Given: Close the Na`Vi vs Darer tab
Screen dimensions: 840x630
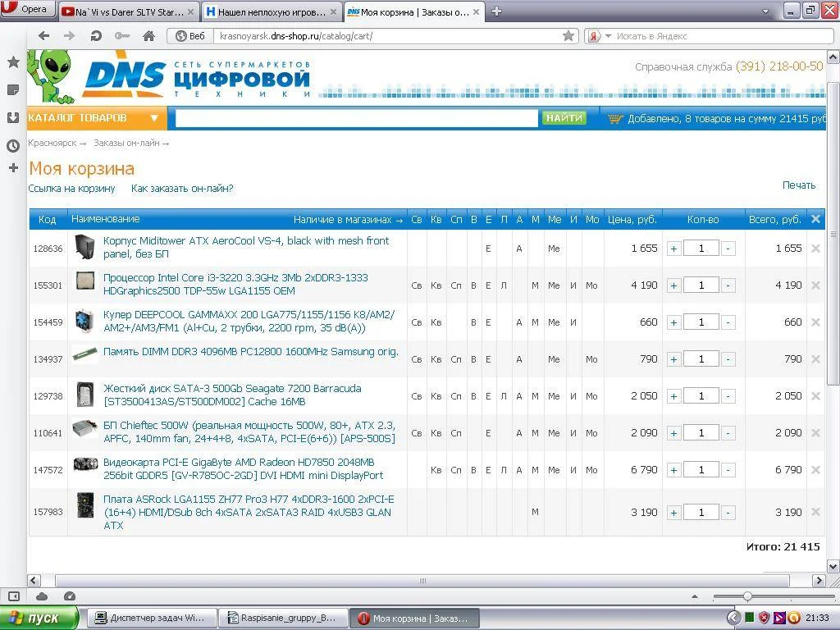Looking at the screenshot, I should click(191, 11).
